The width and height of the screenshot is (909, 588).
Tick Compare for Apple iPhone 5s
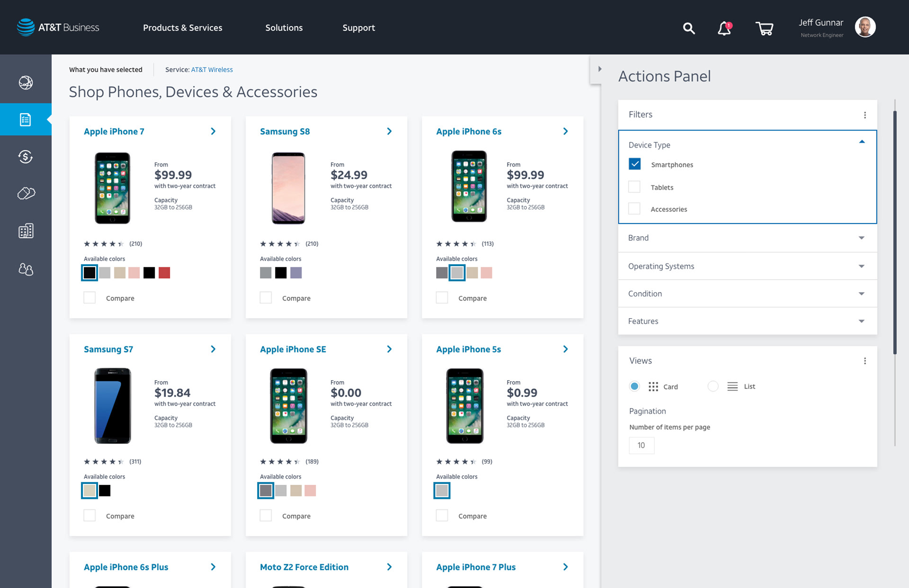coord(442,515)
